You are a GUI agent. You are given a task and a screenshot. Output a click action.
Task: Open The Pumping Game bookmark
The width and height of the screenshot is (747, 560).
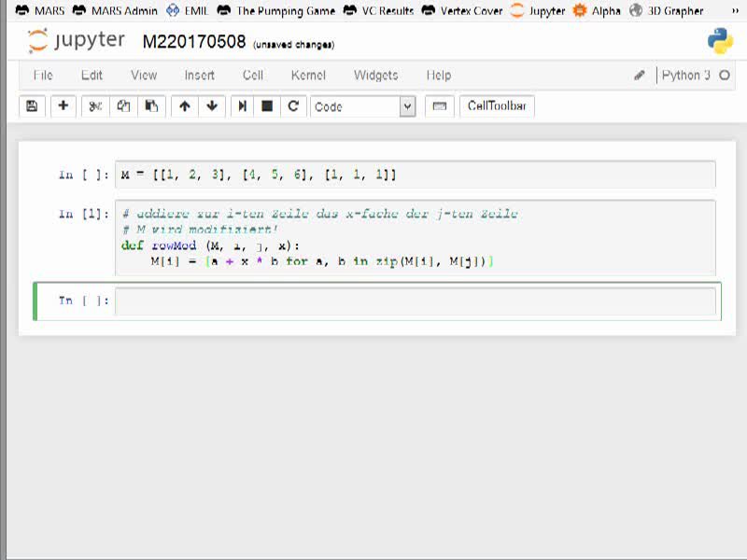pyautogui.click(x=275, y=10)
